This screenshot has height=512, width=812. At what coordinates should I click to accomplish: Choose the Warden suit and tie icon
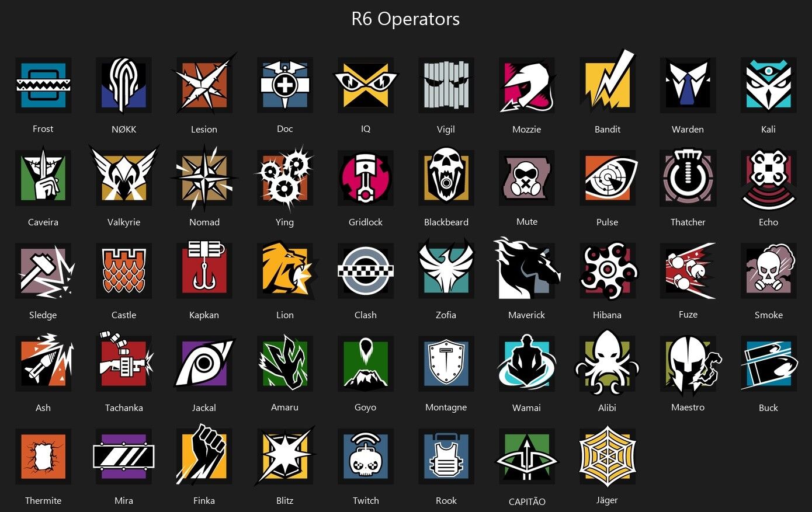click(x=688, y=85)
